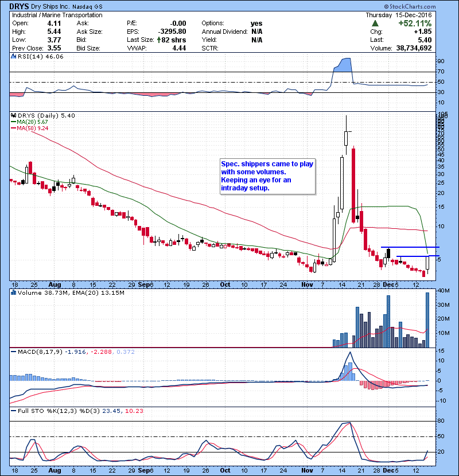Click the P/E value -0.00
Viewport: 459px width, 476px height.
pos(178,24)
